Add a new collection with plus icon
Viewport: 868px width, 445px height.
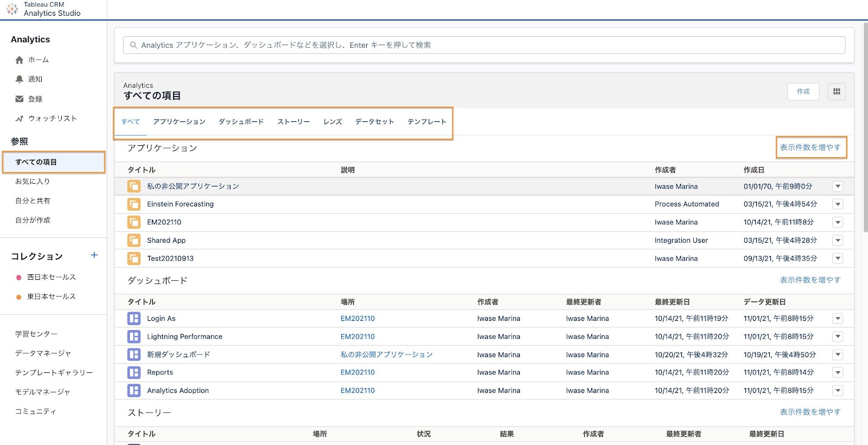pyautogui.click(x=94, y=255)
